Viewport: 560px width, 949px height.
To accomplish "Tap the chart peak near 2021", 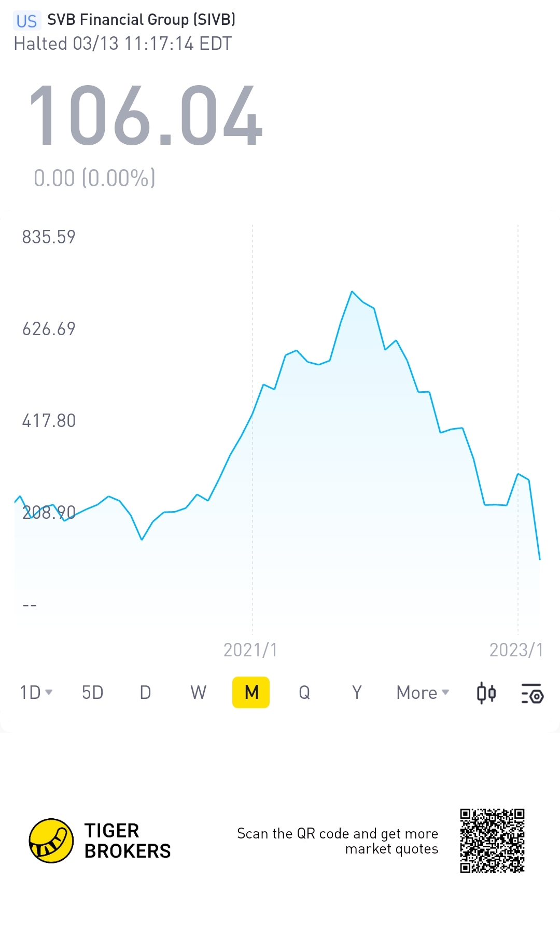I will pos(352,292).
